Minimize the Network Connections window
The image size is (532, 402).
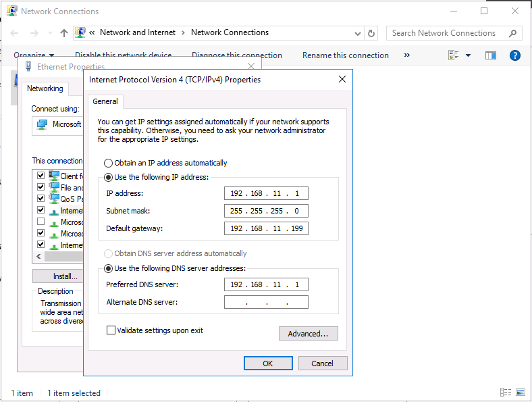tap(454, 11)
